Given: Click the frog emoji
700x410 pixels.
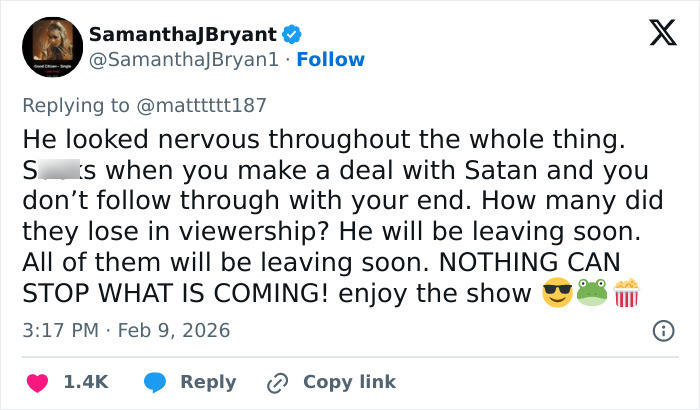Looking at the screenshot, I should point(591,294).
